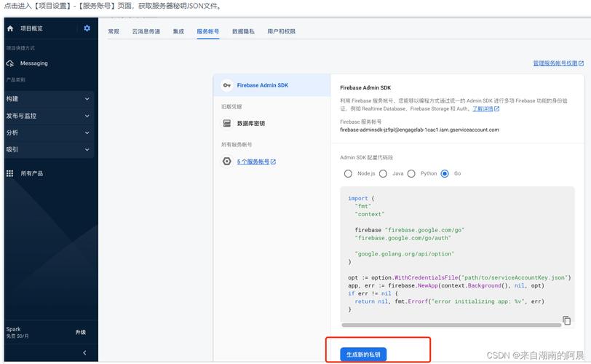591x364 pixels.
Task: Collapse the sidebar with the left chevron
Action: tap(84, 352)
